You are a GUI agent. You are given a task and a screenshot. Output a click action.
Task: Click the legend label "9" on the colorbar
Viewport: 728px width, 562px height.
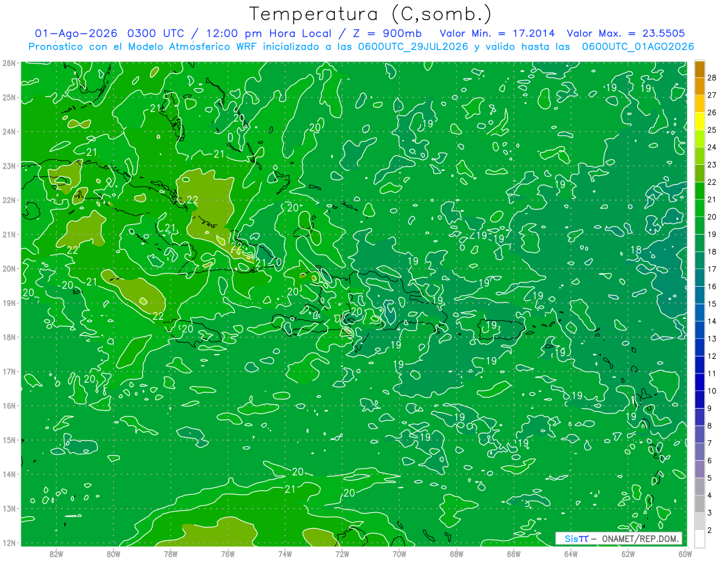710,407
